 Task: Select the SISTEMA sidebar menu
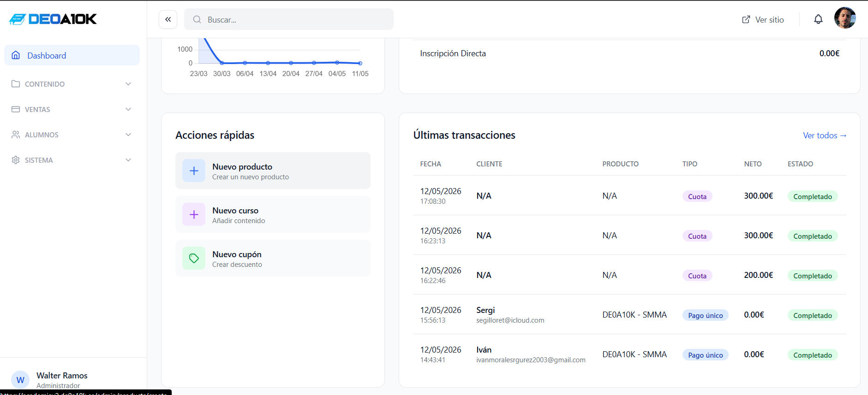tap(72, 160)
